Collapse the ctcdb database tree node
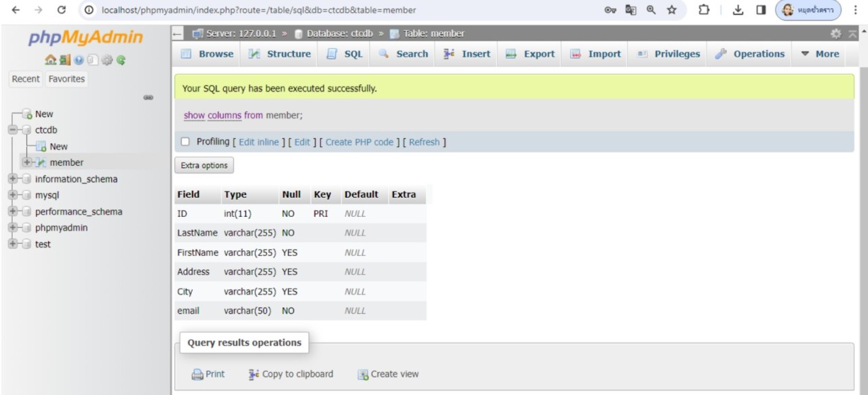 coord(13,130)
